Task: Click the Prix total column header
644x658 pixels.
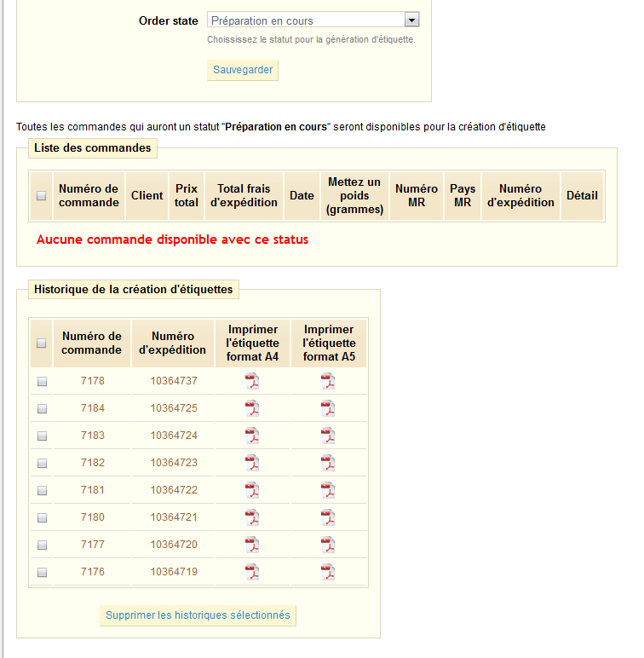Action: (x=187, y=195)
